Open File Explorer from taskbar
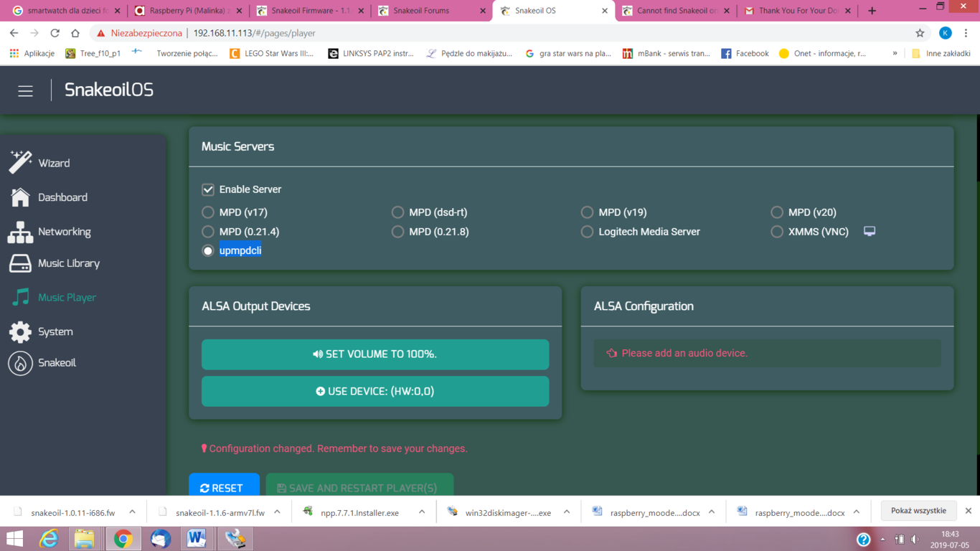Screen dimensions: 980x551 85,539
